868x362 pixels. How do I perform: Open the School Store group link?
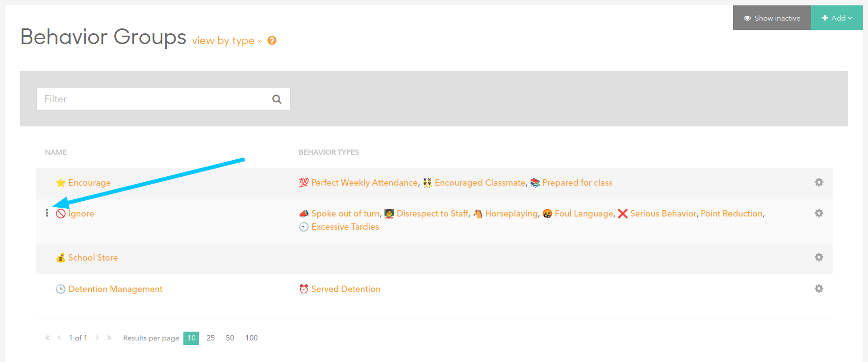pos(93,258)
